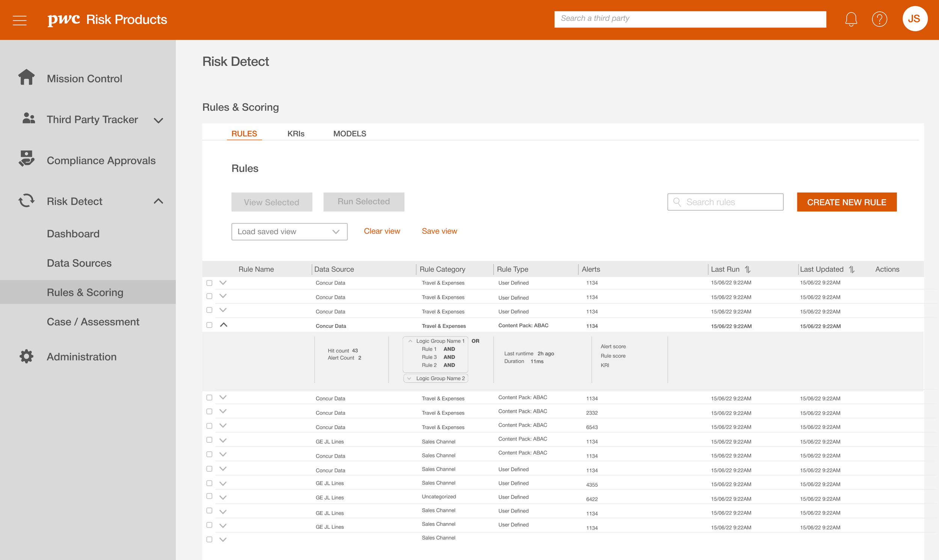
Task: Click the magnifier icon in Search rules
Action: (x=677, y=202)
